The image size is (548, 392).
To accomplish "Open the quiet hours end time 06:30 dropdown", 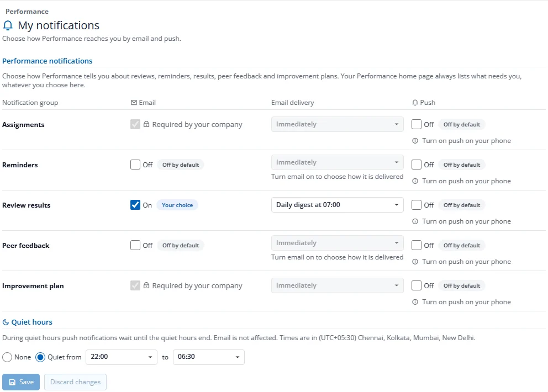I will click(x=209, y=357).
